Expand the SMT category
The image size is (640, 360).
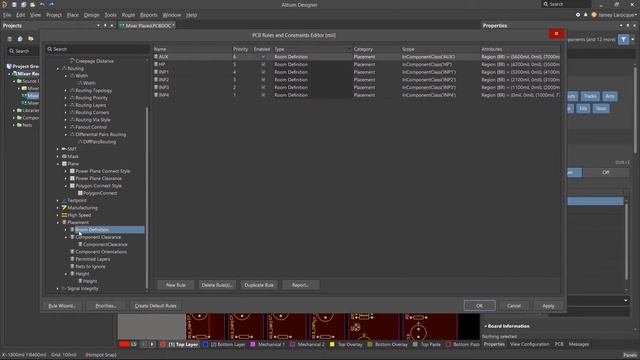click(58, 149)
